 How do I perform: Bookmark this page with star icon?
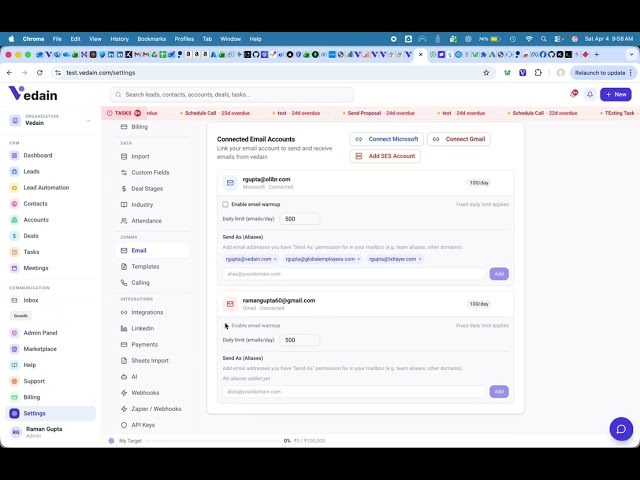486,73
